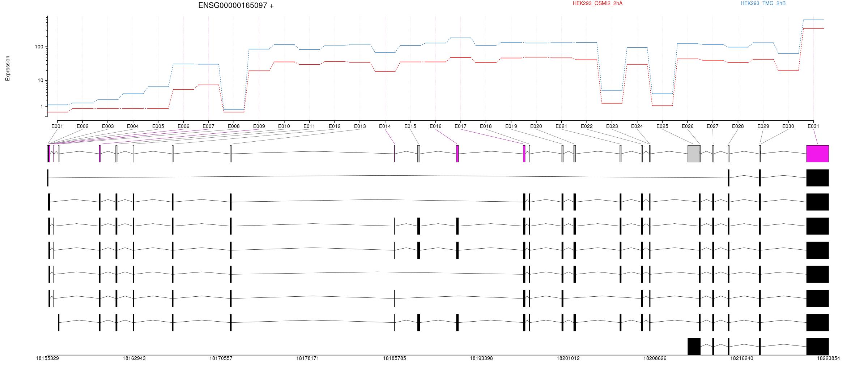Viewport: 868px width, 365px height.
Task: Click exon label E010
Action: point(284,126)
